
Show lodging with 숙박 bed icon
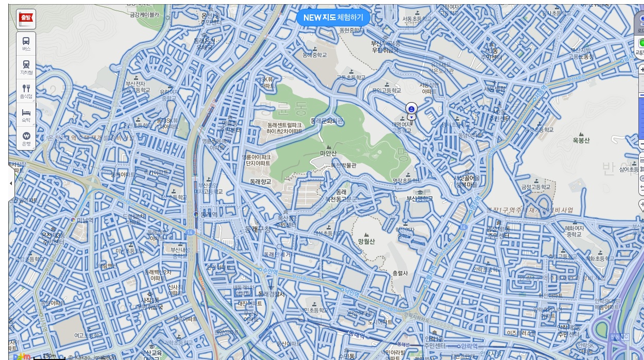tap(26, 116)
